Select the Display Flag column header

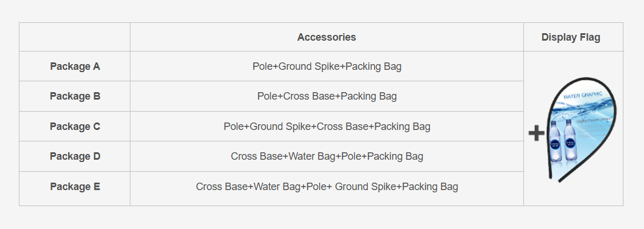point(571,37)
